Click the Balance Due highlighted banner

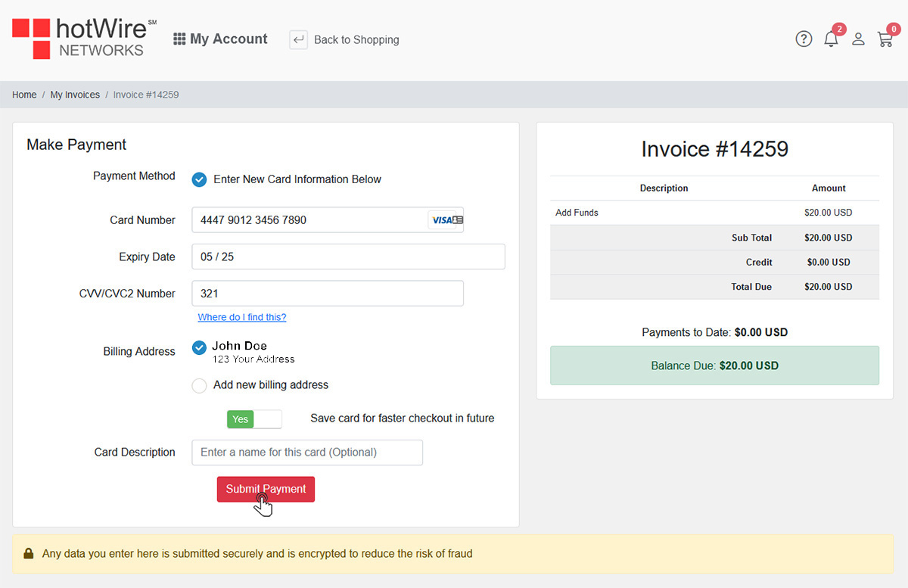714,366
